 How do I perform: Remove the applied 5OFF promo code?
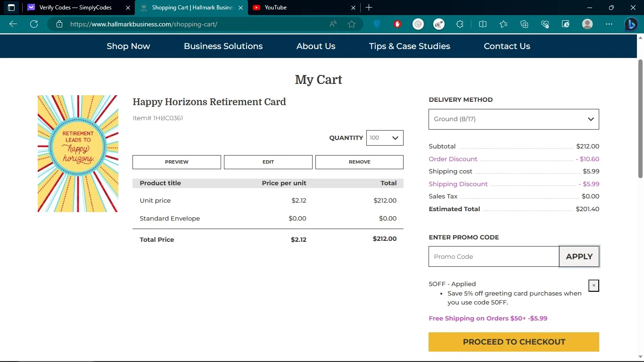pos(594,285)
